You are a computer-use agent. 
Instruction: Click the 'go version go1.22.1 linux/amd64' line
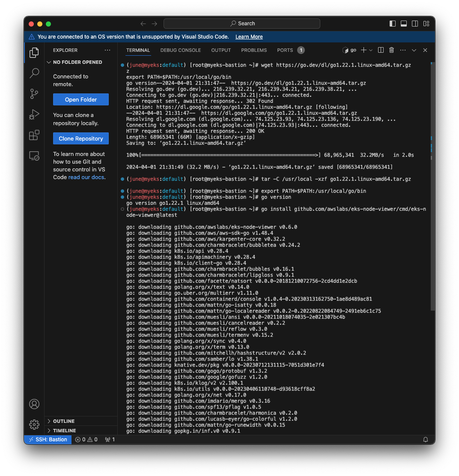coord(173,203)
